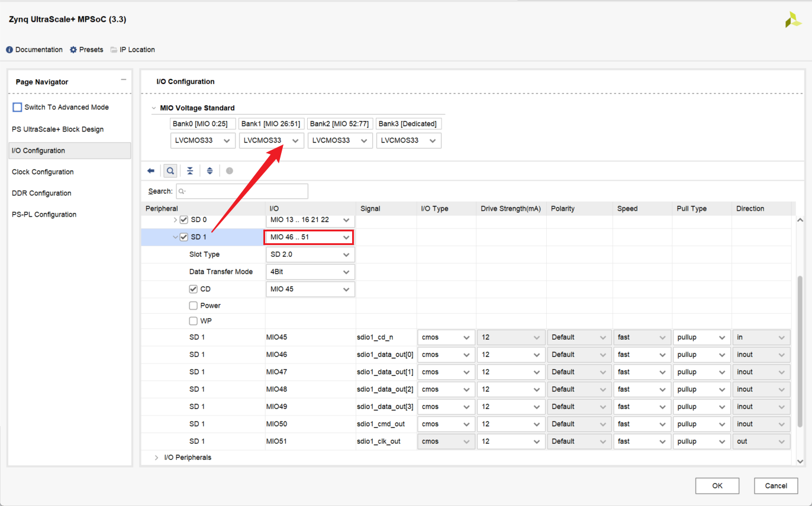This screenshot has height=506, width=812.
Task: Open CD MIO 45 dropdown
Action: 310,289
